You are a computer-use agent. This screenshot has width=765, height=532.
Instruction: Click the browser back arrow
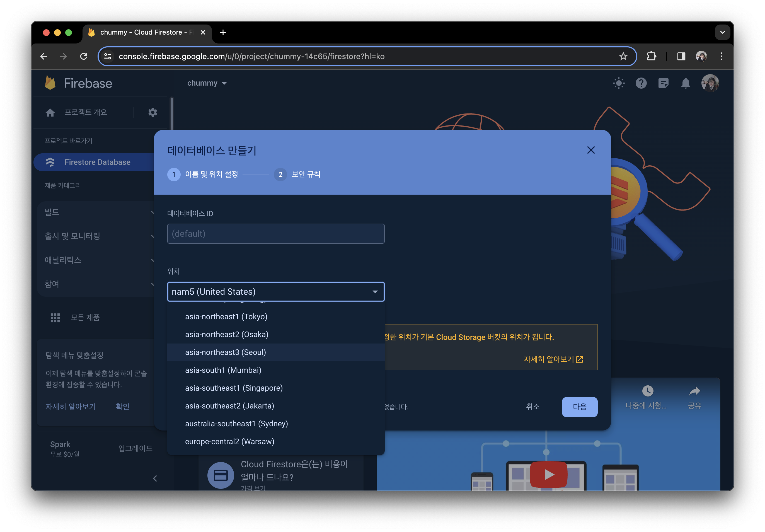click(x=44, y=56)
